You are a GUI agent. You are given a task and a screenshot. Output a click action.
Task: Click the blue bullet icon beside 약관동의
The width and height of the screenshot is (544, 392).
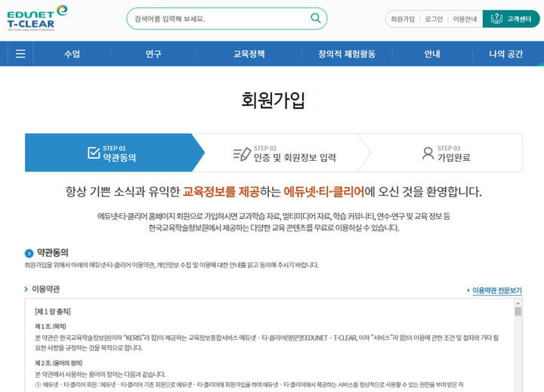coord(29,253)
